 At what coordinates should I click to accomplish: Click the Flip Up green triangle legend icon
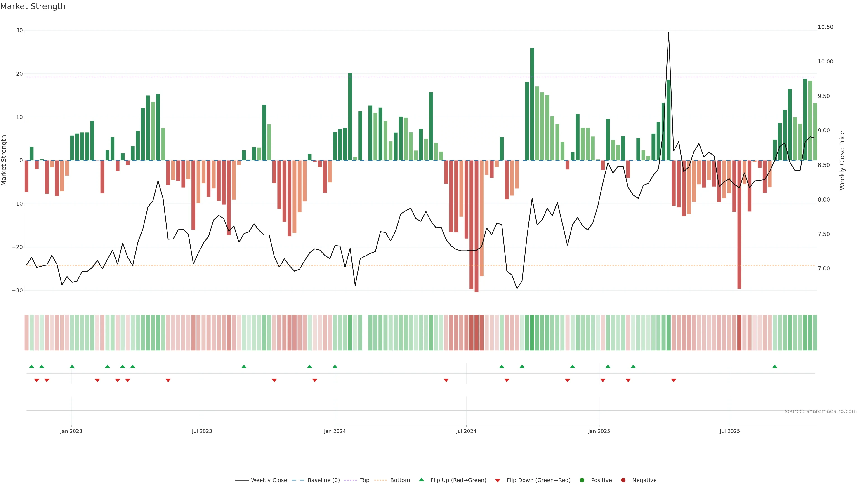421,480
